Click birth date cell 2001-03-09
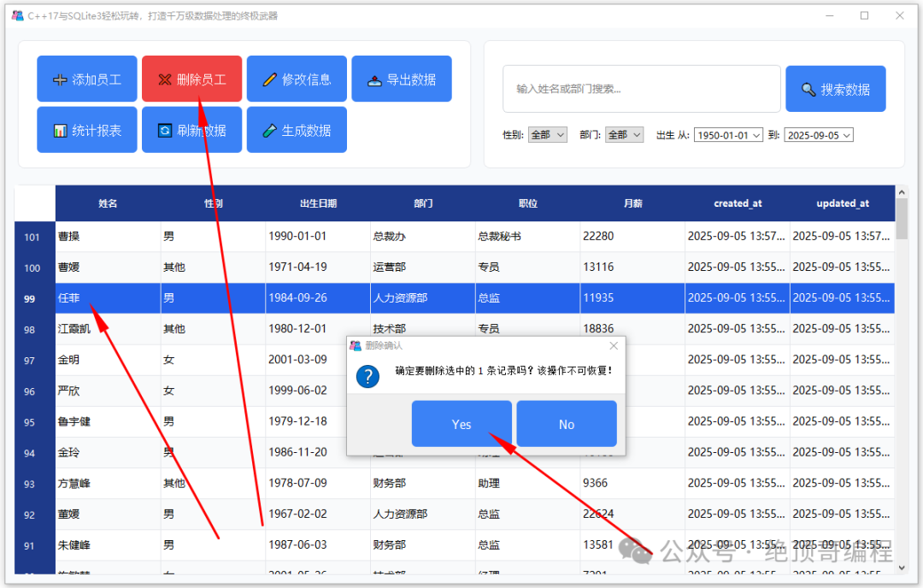Screen dimensions: 923x588 coord(307,360)
